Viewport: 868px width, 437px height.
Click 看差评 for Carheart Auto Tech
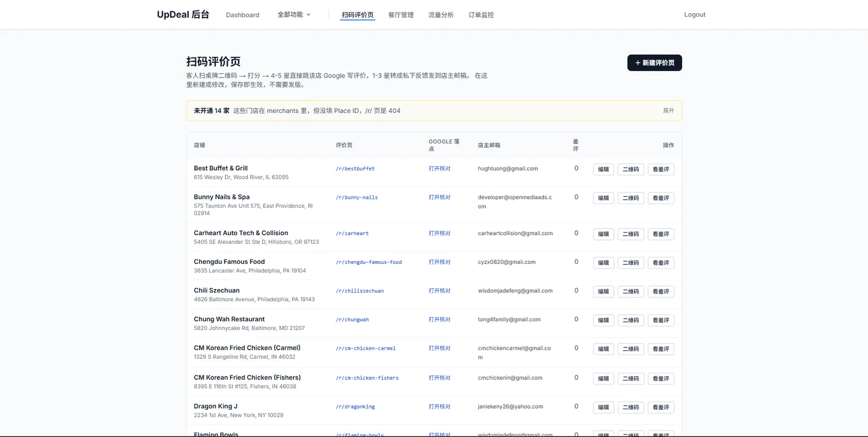click(x=661, y=234)
